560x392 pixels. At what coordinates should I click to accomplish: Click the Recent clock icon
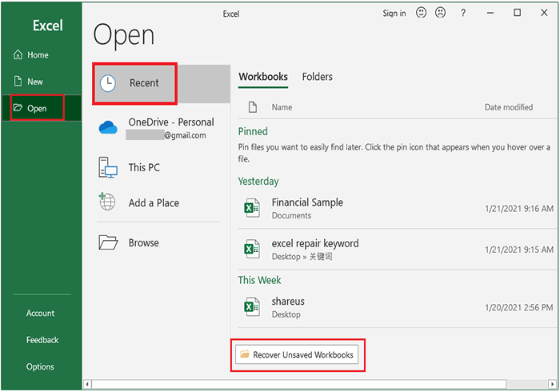109,82
